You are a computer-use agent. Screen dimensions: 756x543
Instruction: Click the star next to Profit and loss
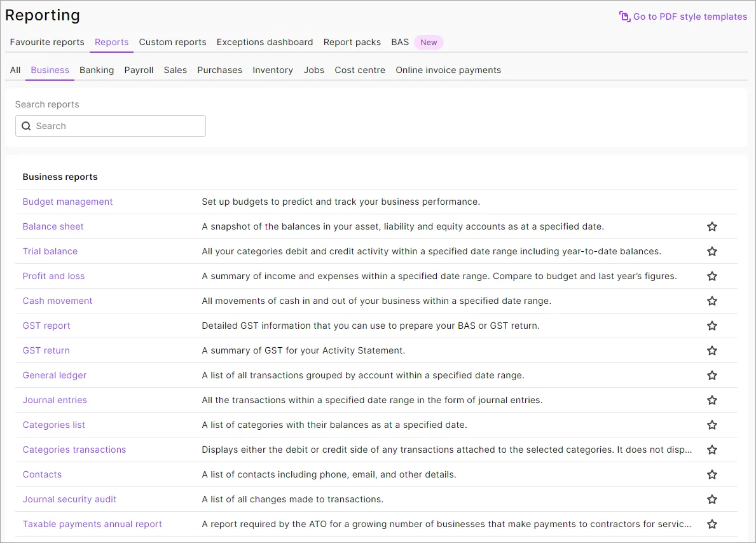(711, 276)
